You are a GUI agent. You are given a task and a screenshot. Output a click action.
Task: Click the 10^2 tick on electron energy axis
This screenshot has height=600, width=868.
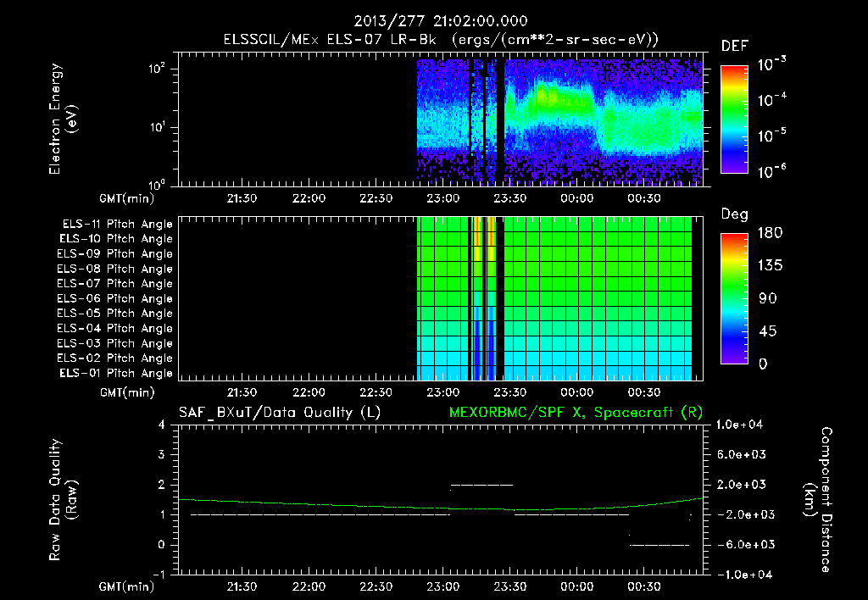(x=157, y=69)
